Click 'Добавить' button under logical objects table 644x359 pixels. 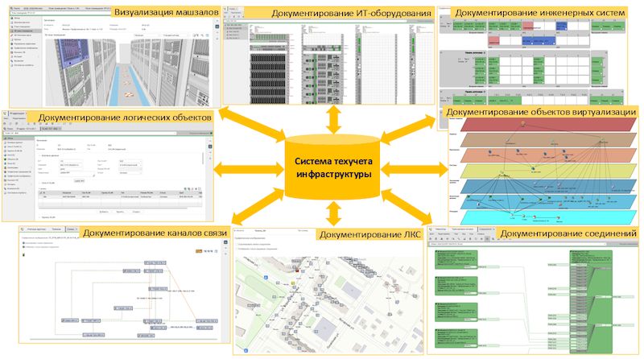pos(103,212)
